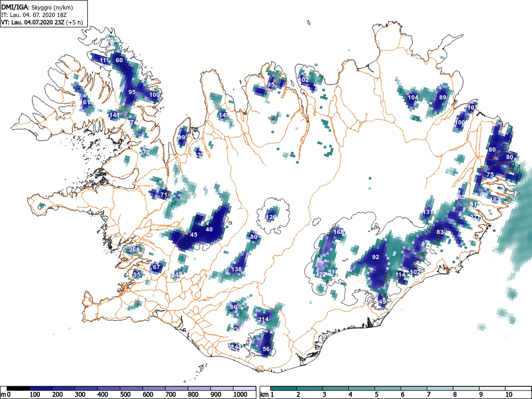Click the visibility value '49' on the map
The height and width of the screenshot is (399, 532).
[382, 302]
